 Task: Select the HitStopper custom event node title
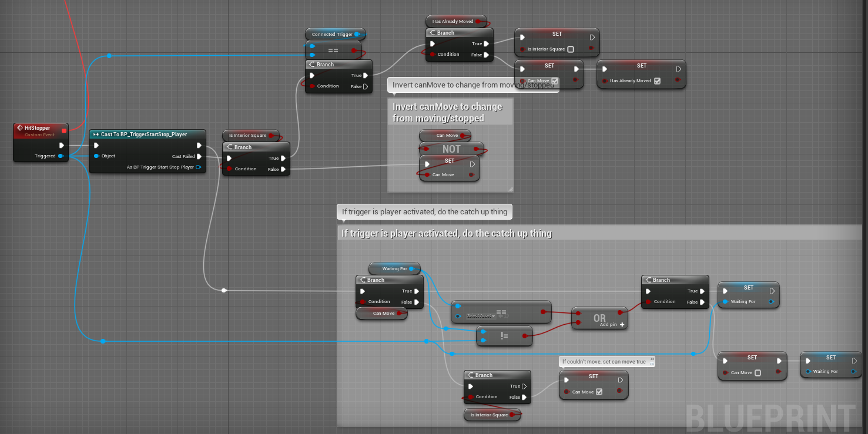click(37, 127)
